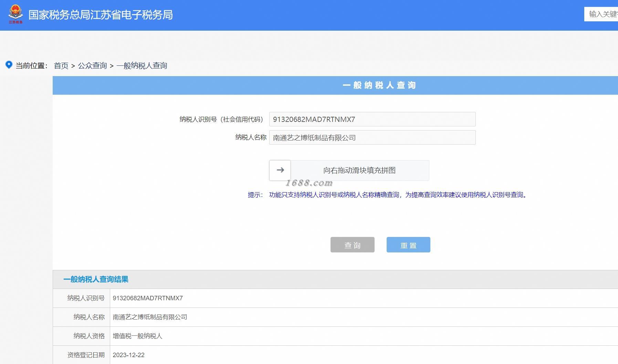618x364 pixels.
Task: Open the 首页 breadcrumb link
Action: point(61,65)
